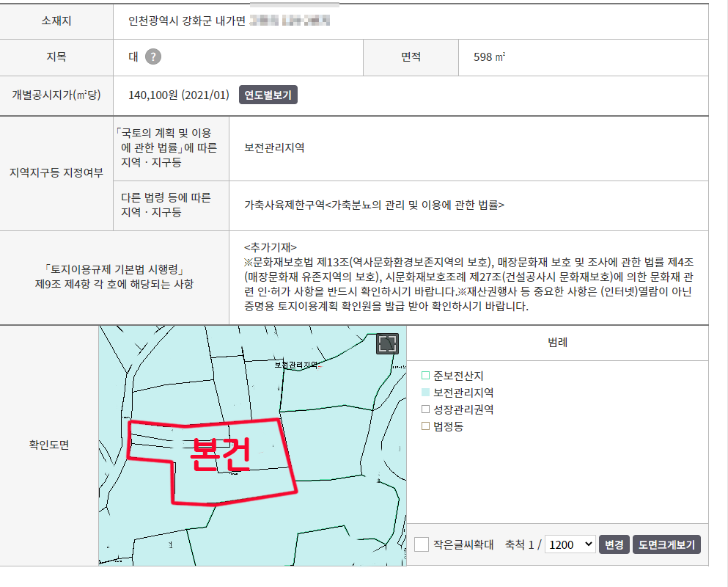Screen dimensions: 728x587
Task: Open the 축척 scale dropdown showing 1200
Action: tap(570, 544)
